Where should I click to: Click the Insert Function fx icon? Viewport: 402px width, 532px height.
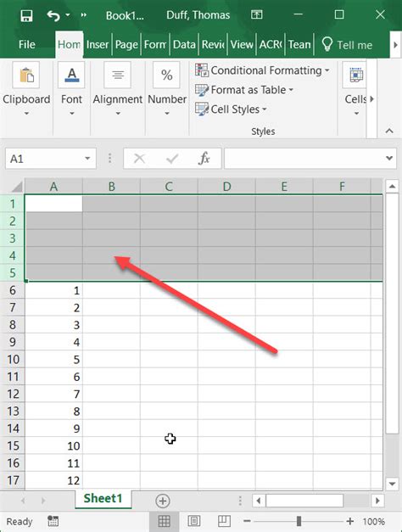tap(204, 158)
